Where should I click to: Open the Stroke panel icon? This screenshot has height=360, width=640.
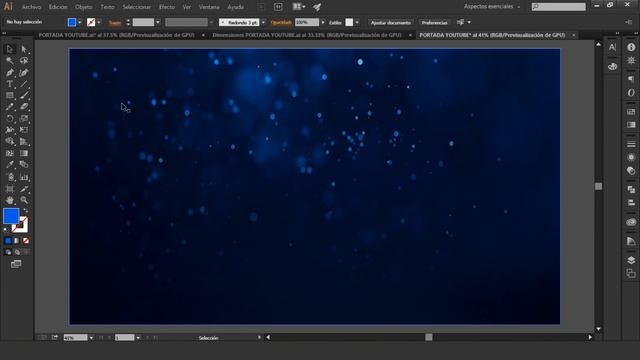(631, 144)
